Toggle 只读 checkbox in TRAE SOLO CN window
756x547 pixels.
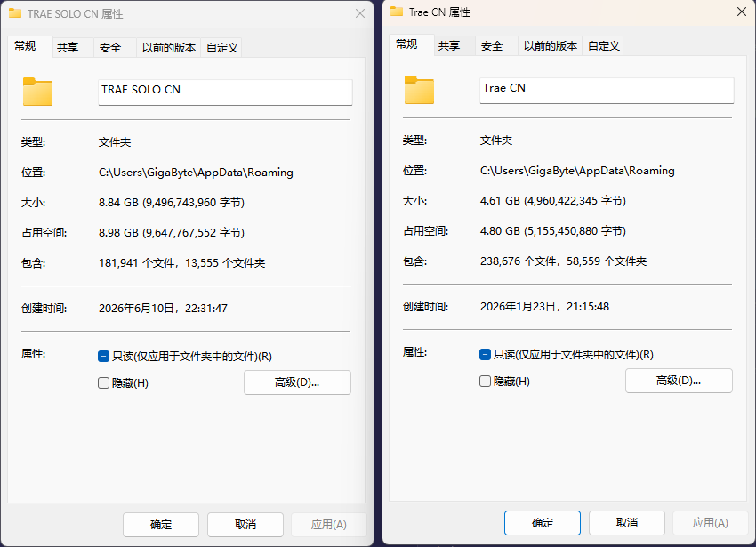[103, 357]
